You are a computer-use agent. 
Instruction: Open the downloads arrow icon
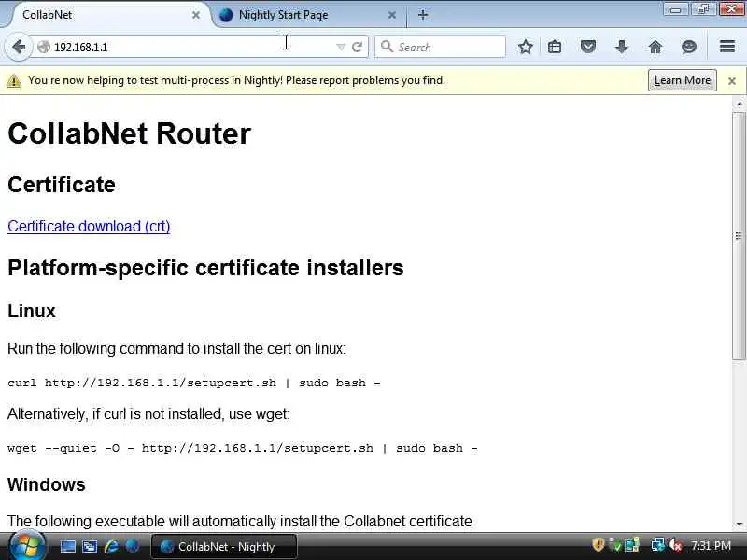point(622,47)
